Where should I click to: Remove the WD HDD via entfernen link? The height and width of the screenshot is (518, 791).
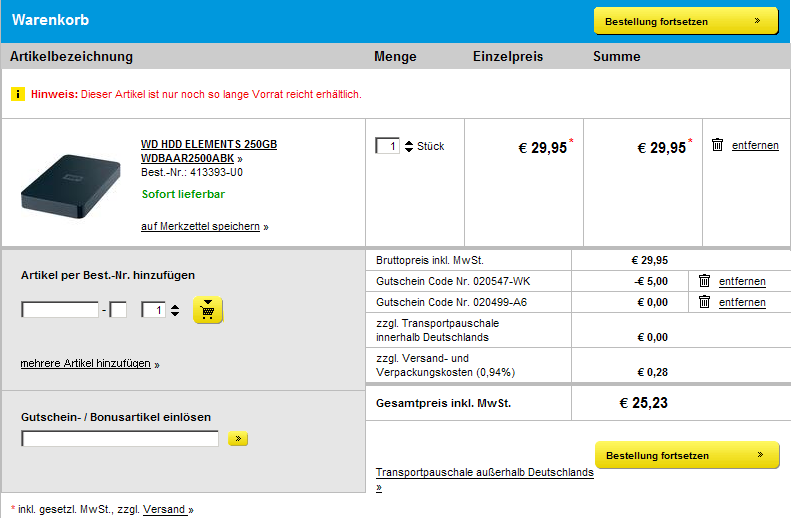755,146
